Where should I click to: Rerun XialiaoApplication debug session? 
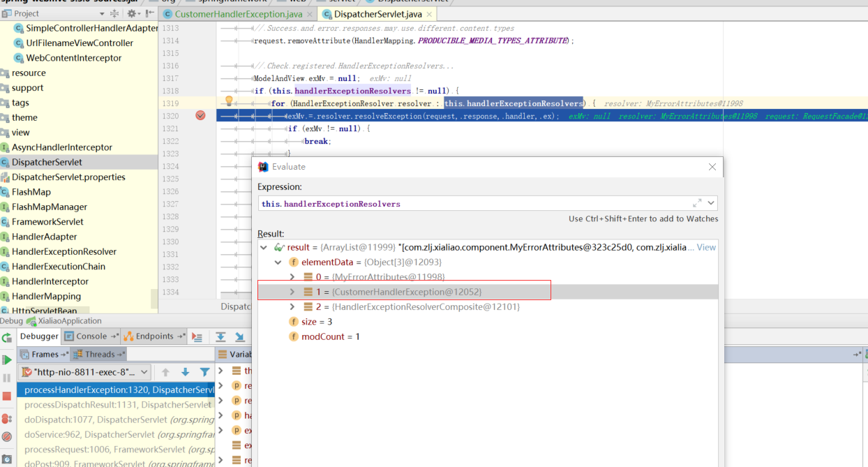coord(7,338)
